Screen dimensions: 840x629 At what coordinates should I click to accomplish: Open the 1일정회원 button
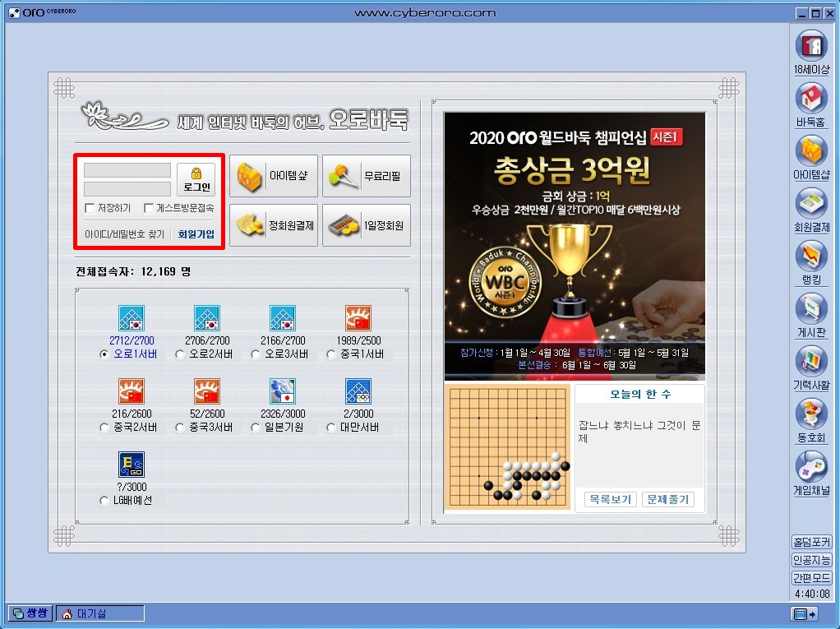367,225
